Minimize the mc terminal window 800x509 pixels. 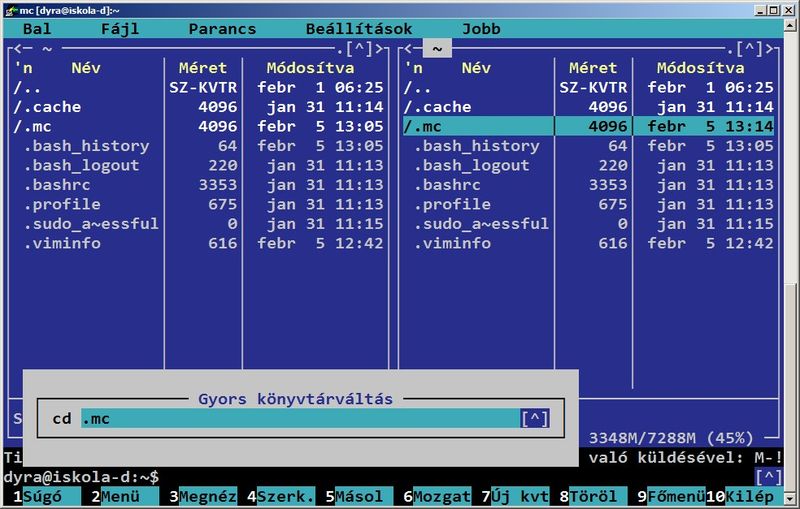pos(761,10)
